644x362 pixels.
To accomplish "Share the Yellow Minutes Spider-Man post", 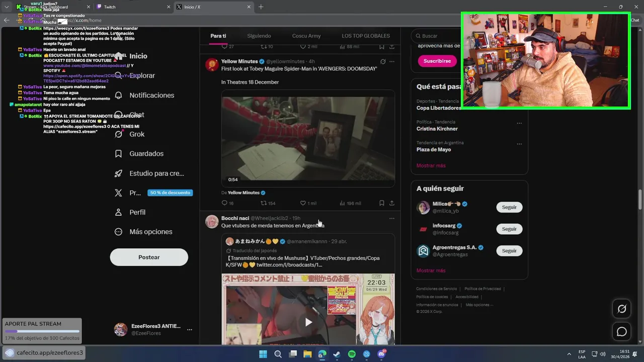I will point(392,203).
